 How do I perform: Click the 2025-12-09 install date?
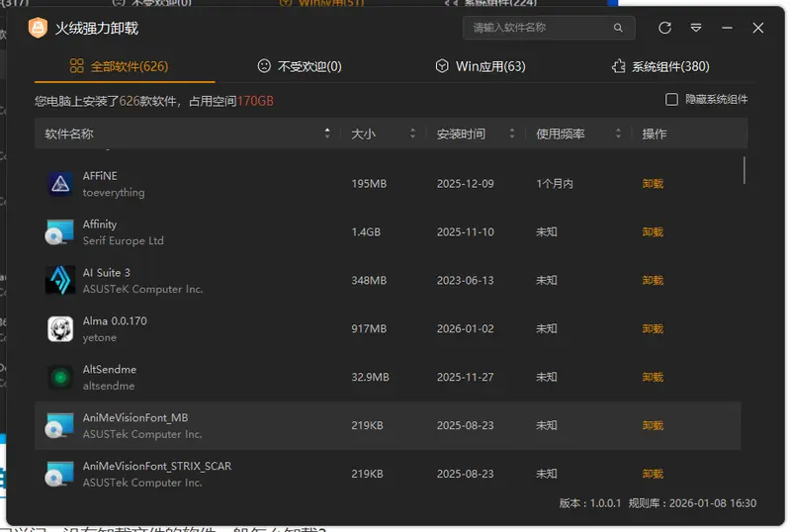(465, 184)
